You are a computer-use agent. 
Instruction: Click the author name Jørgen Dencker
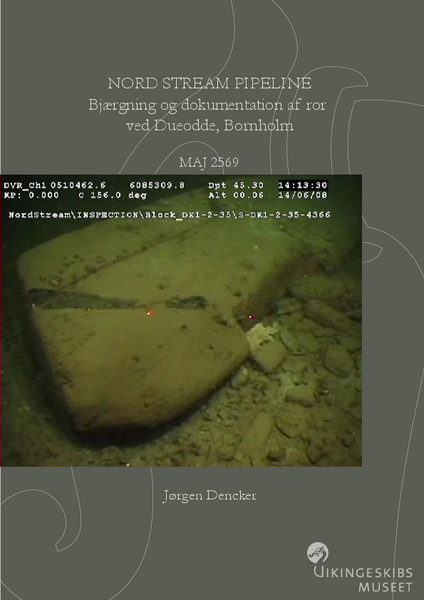pyautogui.click(x=210, y=496)
